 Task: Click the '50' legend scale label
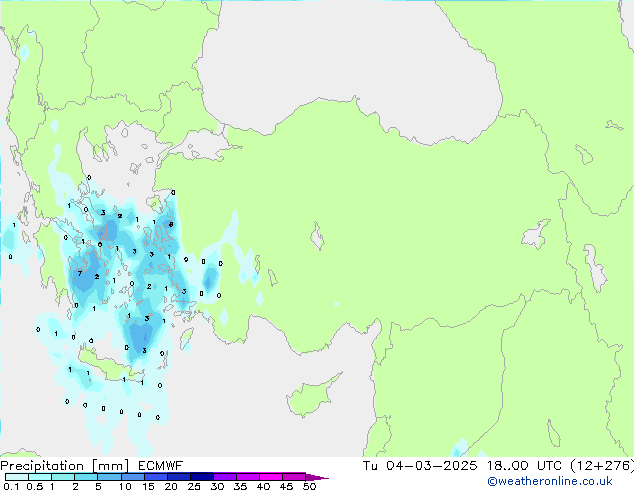[309, 486]
